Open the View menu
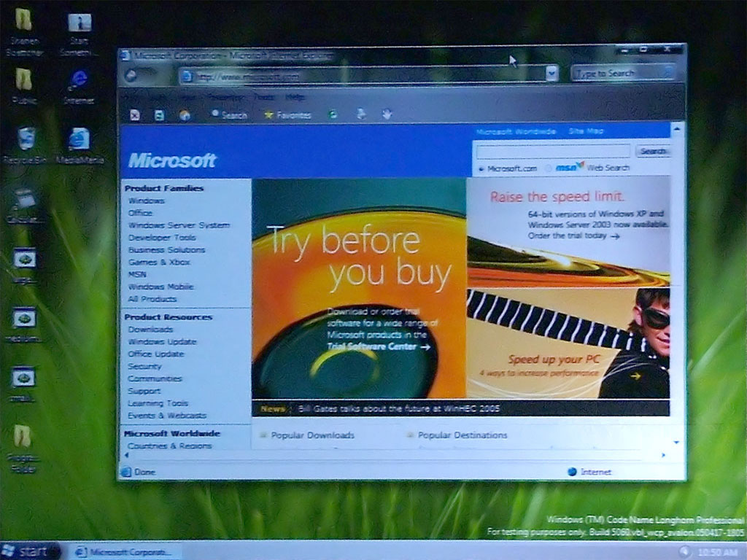 (187, 97)
